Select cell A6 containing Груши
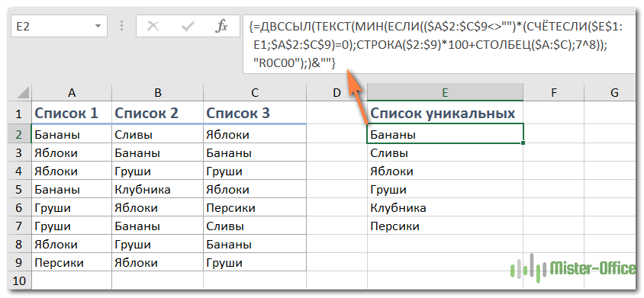 click(x=72, y=208)
